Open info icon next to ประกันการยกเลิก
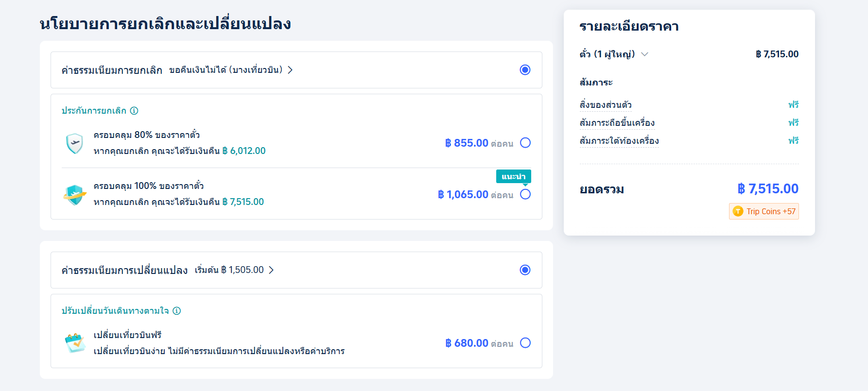This screenshot has height=391, width=868. [x=134, y=111]
